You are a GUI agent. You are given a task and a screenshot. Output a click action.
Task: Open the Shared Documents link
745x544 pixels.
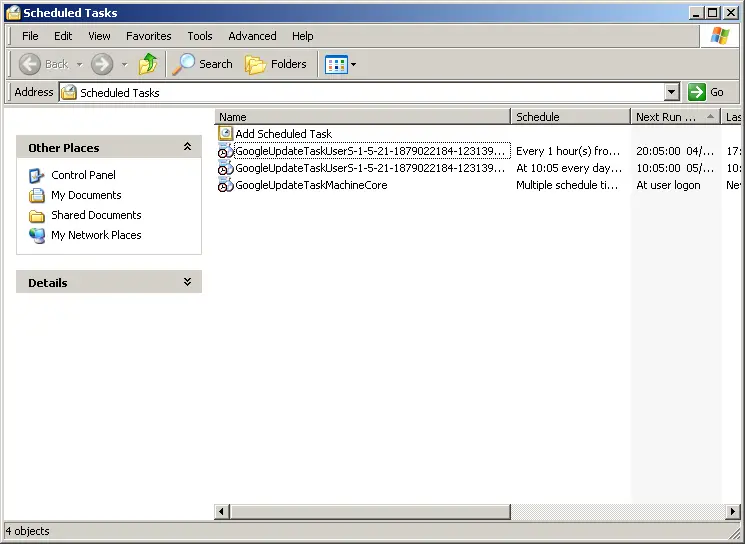click(x=96, y=215)
